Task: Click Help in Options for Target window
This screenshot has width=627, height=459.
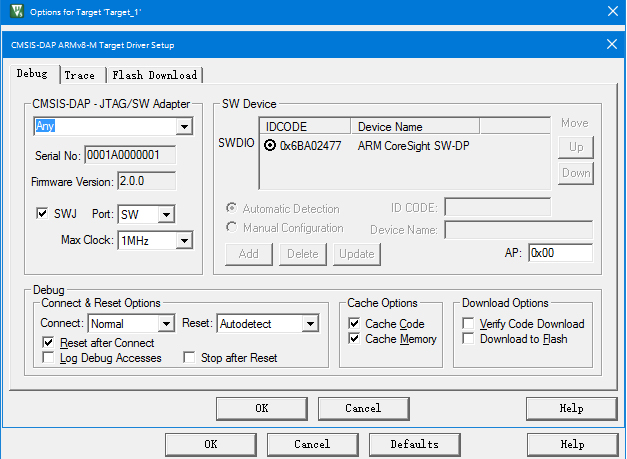Action: click(573, 445)
